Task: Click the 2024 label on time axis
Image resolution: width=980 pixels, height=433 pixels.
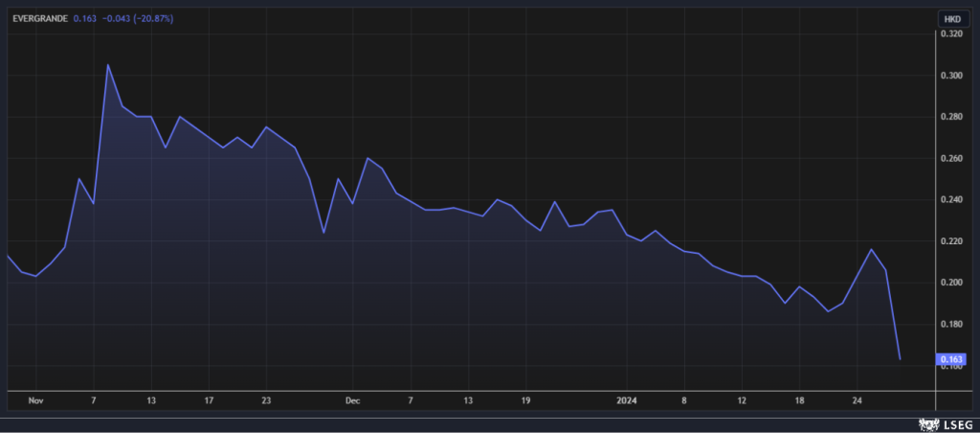Action: tap(626, 400)
